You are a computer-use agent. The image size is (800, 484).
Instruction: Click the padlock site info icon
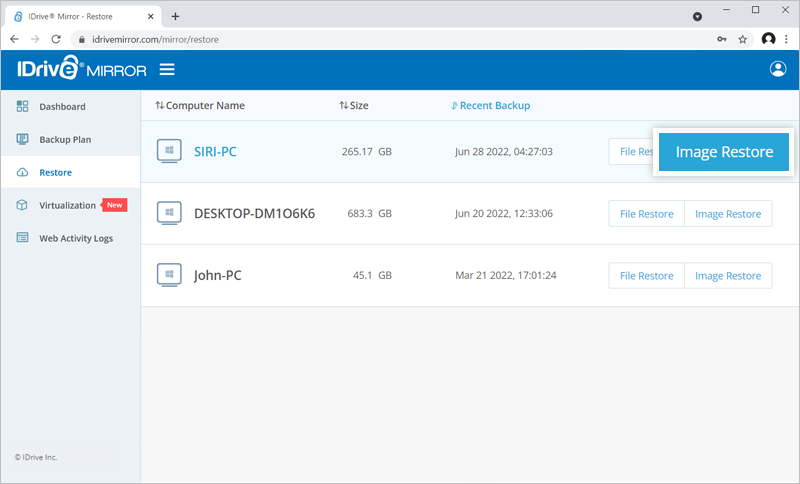click(x=82, y=39)
